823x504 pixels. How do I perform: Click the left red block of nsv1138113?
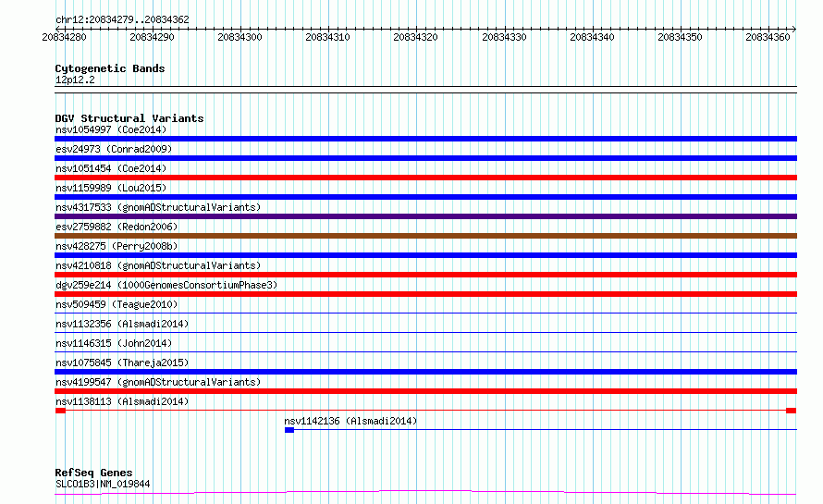[60, 411]
